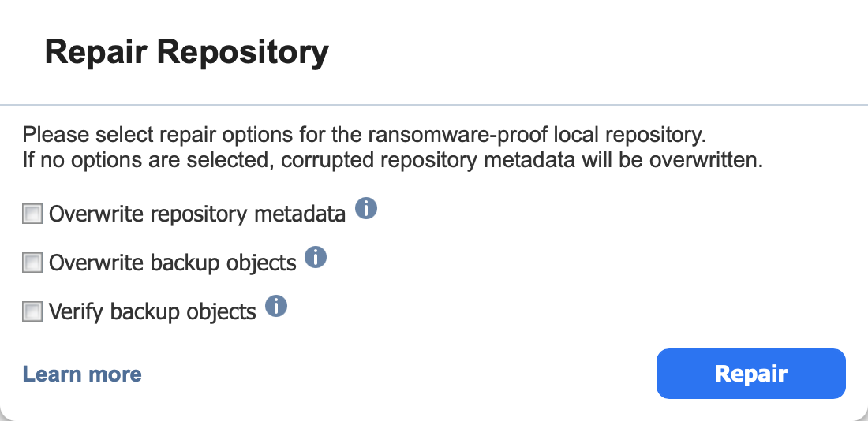This screenshot has height=421, width=868.
Task: Click the "Overwrite backup objects" label text
Action: [173, 263]
